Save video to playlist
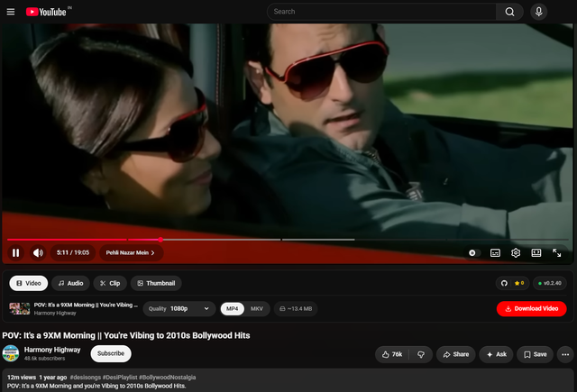This screenshot has height=392, width=577. (x=535, y=354)
